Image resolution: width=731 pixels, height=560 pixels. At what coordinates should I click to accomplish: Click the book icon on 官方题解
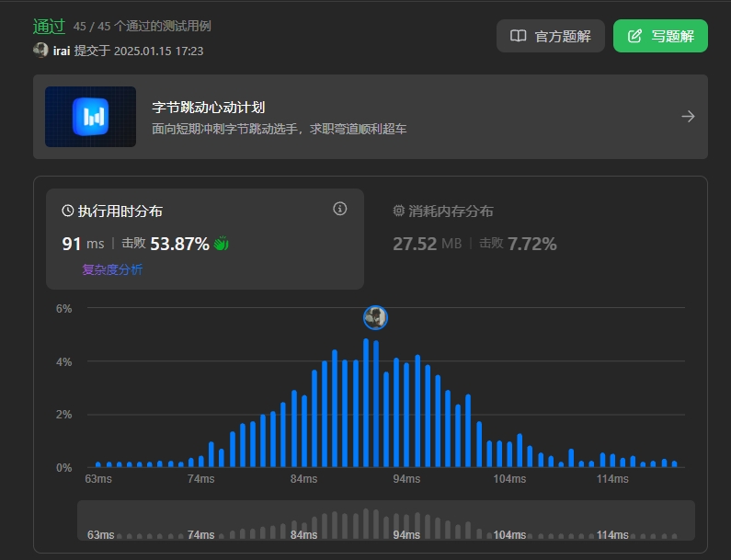[518, 36]
